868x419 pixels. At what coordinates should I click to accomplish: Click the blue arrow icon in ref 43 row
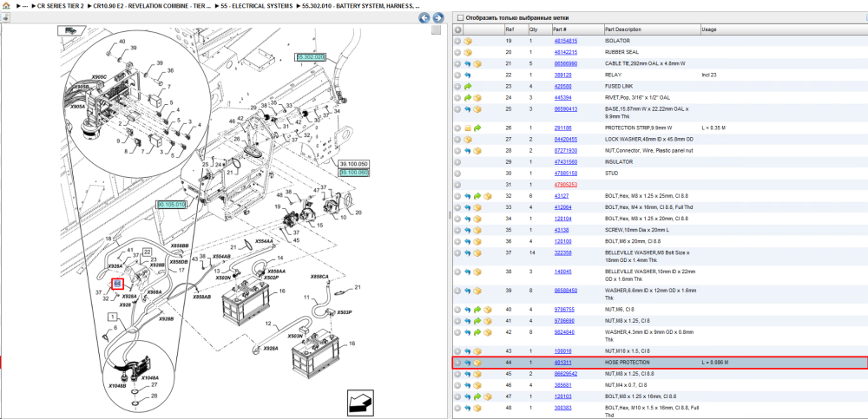tap(468, 351)
